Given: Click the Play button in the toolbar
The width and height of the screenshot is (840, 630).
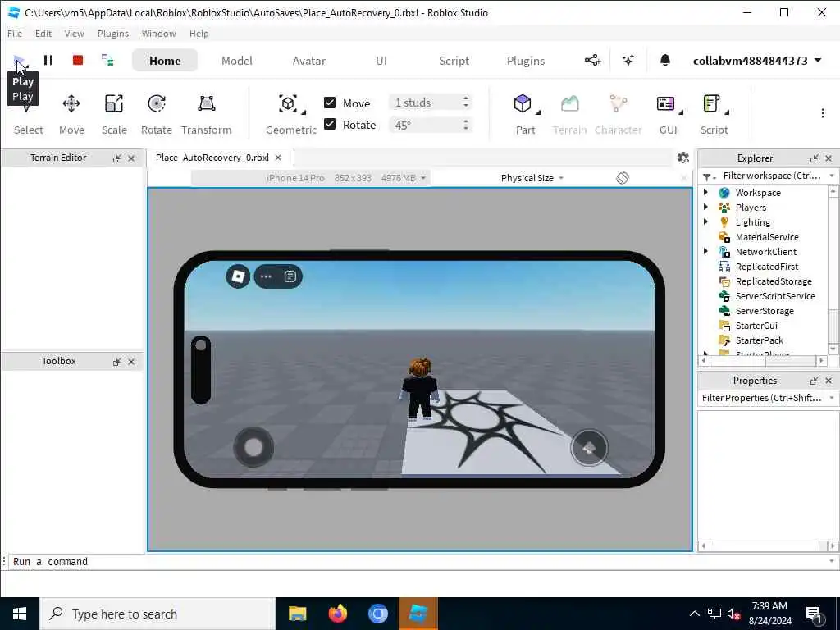Looking at the screenshot, I should point(20,60).
